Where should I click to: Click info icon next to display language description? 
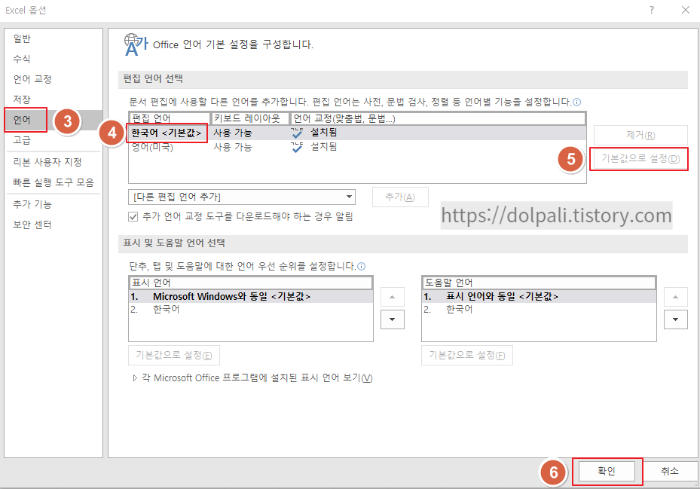361,267
